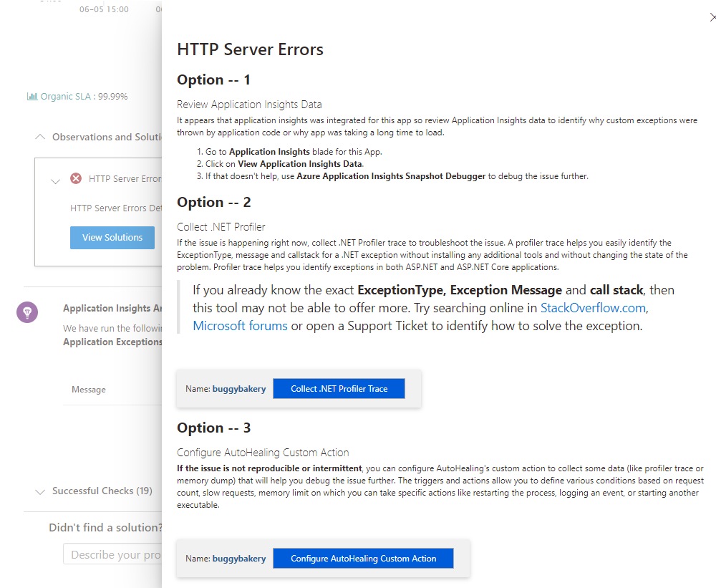Click the purple lightbulb insights icon
Screen dimensions: 716x588
point(27,312)
